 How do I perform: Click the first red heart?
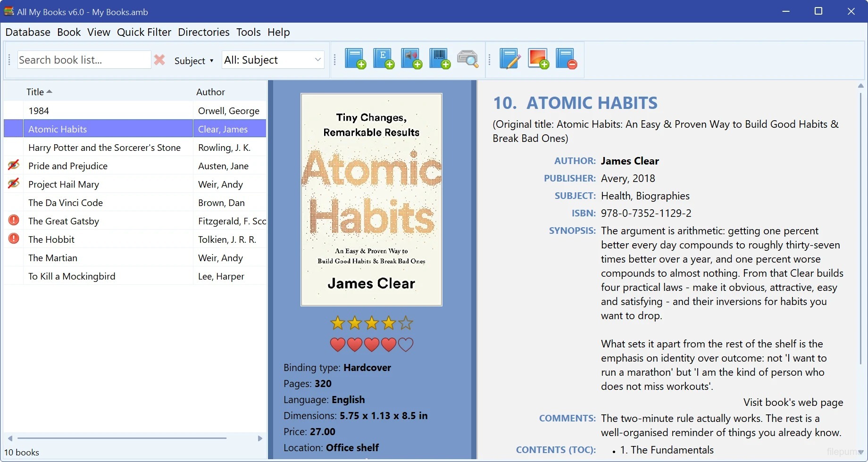click(x=338, y=345)
